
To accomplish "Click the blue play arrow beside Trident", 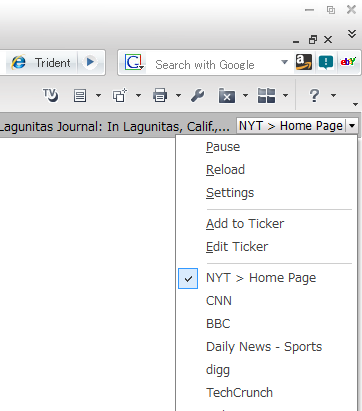I will tap(90, 62).
